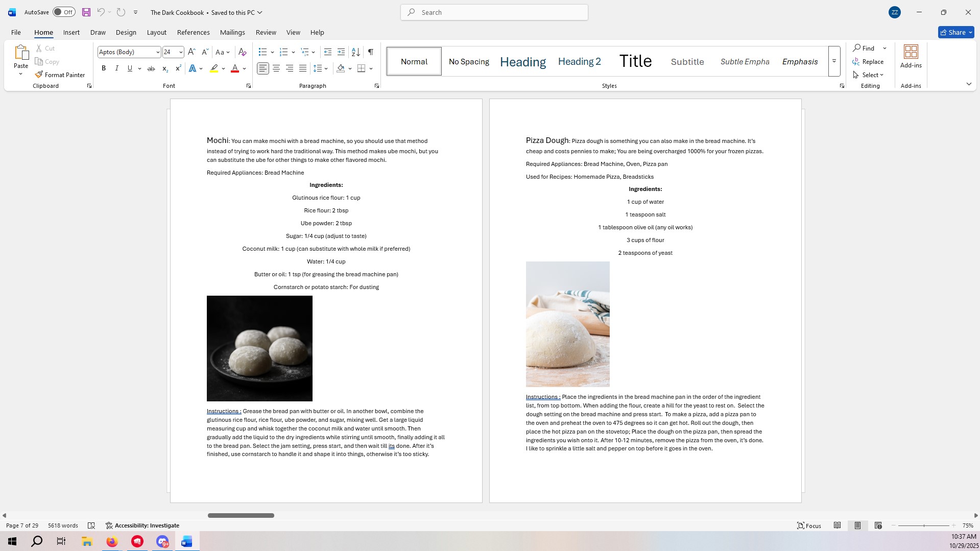Switch to the Layout tab

156,32
